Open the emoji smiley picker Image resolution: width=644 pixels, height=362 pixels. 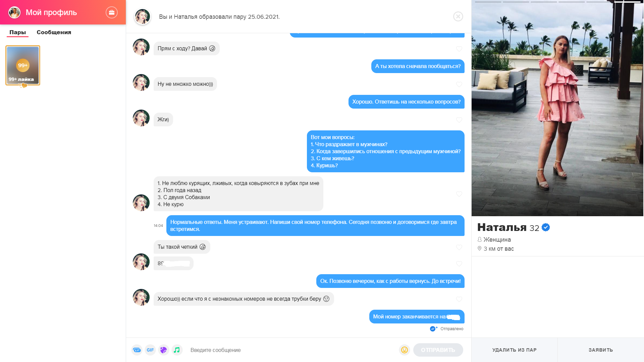405,350
